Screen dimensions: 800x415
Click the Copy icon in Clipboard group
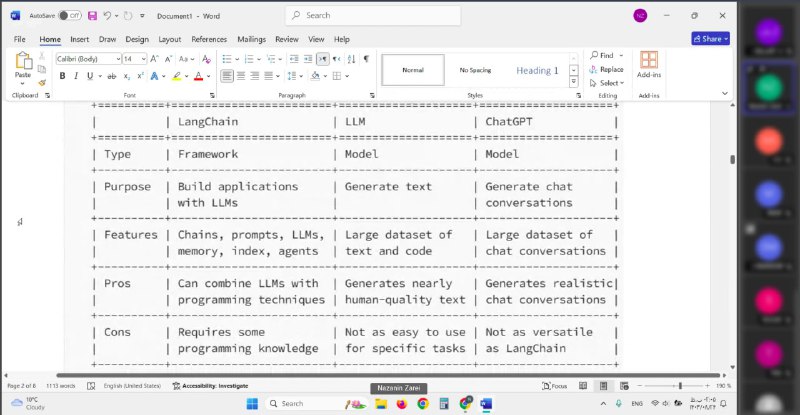42,69
